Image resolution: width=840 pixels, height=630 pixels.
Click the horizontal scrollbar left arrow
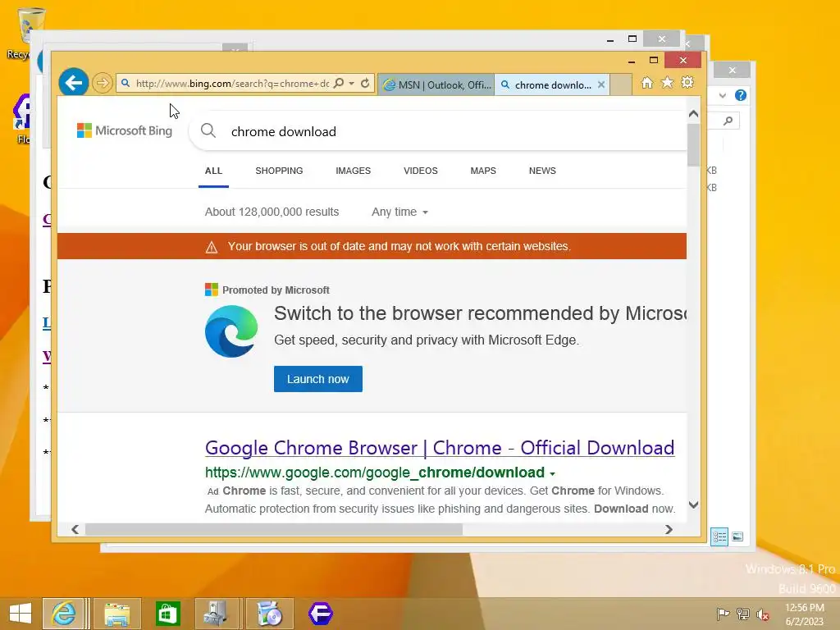75,529
